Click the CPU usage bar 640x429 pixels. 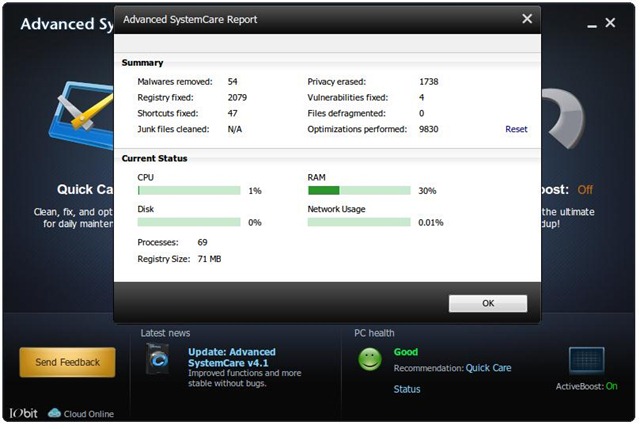(x=189, y=190)
